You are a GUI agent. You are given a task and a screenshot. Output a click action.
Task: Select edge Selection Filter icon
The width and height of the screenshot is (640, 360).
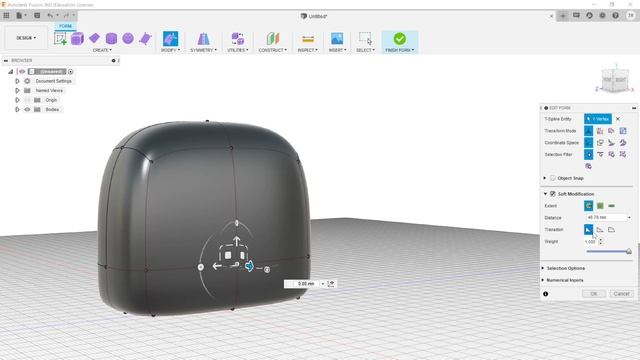(x=600, y=154)
